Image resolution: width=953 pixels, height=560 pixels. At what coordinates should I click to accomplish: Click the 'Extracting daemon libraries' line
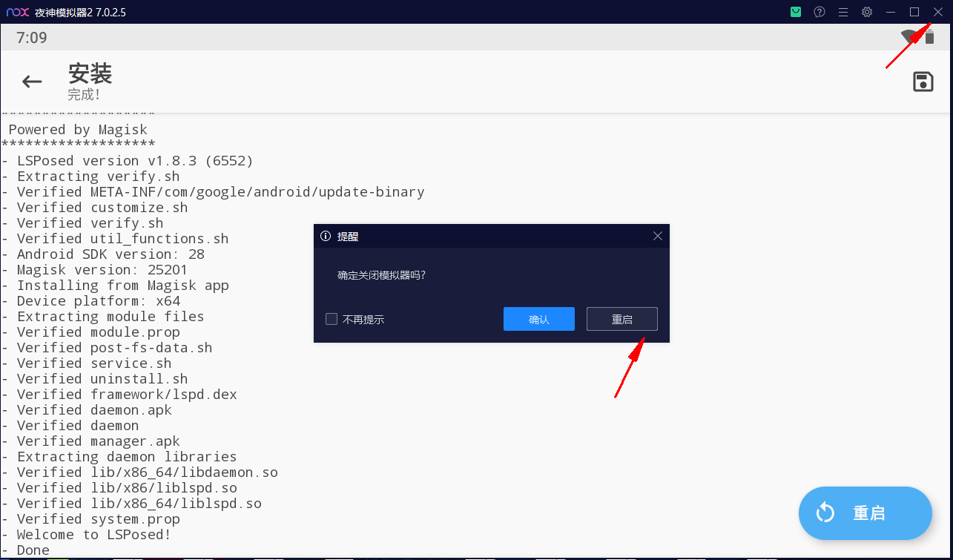(x=119, y=457)
